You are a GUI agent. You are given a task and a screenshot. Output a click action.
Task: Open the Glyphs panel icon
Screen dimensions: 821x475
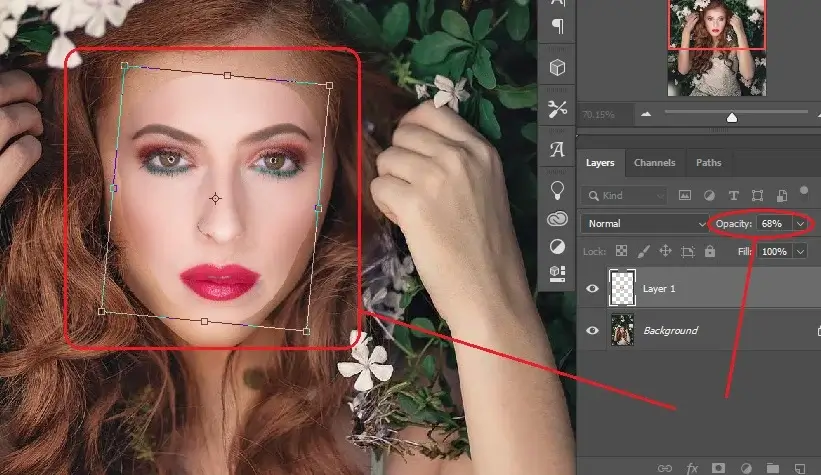pos(557,150)
